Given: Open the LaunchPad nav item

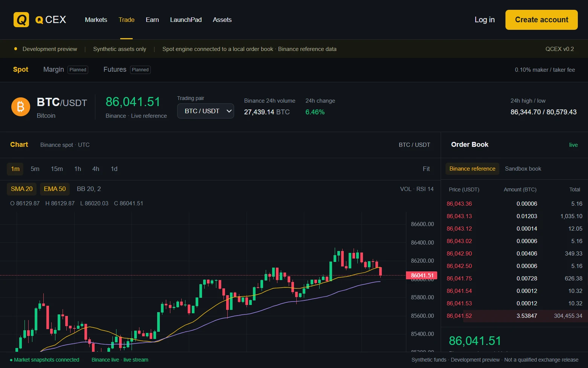Looking at the screenshot, I should pos(186,20).
